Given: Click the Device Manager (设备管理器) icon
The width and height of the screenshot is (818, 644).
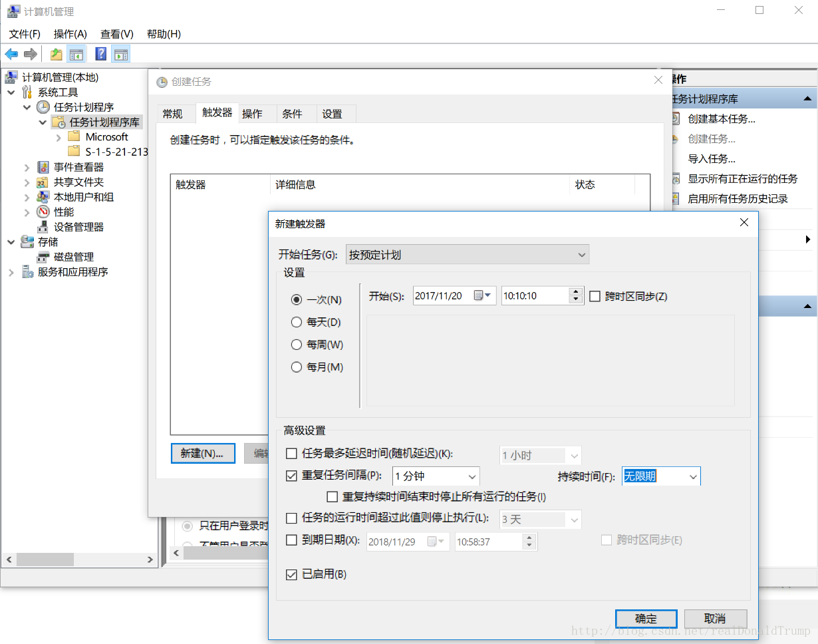Looking at the screenshot, I should coord(43,227).
